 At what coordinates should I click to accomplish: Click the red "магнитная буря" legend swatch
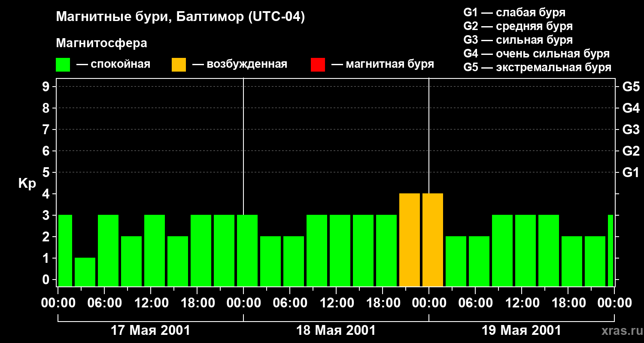pyautogui.click(x=318, y=65)
